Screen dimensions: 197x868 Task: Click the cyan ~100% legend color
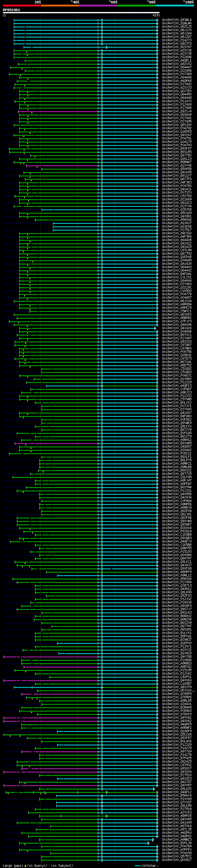click(x=175, y=6)
